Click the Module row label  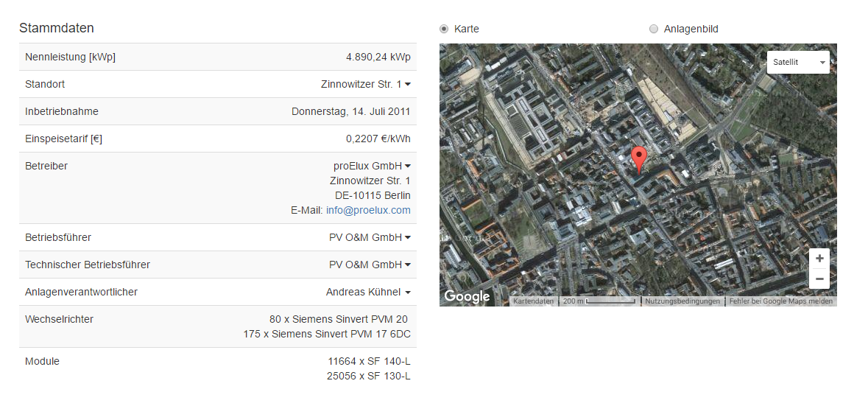[x=42, y=361]
